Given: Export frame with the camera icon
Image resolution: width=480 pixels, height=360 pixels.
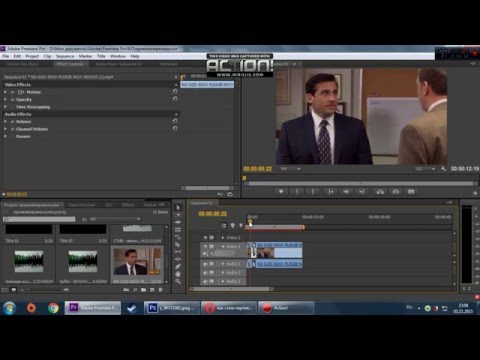Looking at the screenshot, I should point(411,192).
